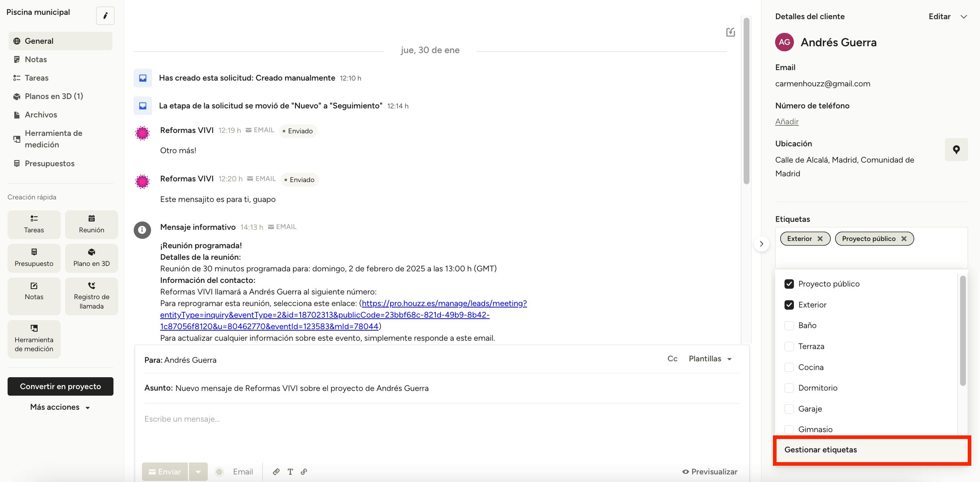980x482 pixels.
Task: Check the Baño tag checkbox
Action: coord(789,326)
